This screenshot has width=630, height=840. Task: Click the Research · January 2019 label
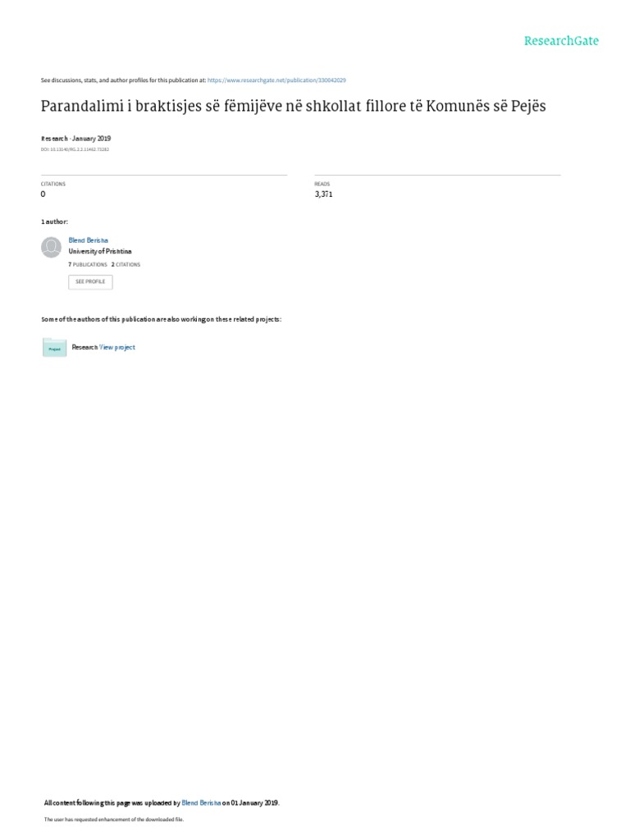(76, 139)
